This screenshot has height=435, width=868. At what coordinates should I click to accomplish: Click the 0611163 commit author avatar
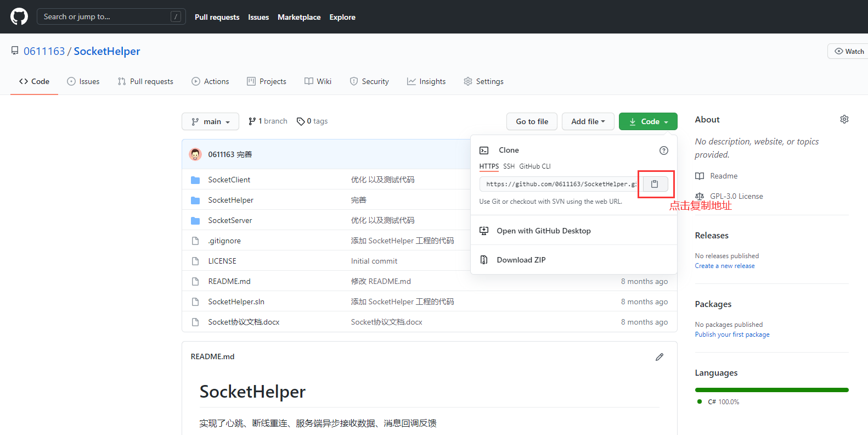[x=195, y=154]
